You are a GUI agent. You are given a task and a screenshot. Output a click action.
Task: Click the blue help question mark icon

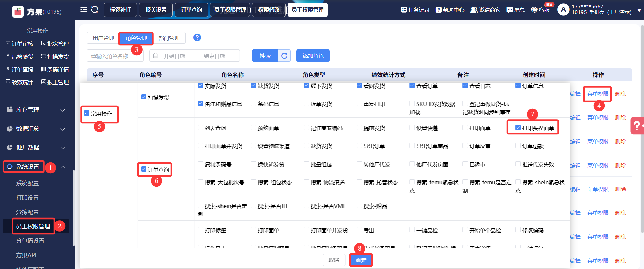[x=197, y=38]
